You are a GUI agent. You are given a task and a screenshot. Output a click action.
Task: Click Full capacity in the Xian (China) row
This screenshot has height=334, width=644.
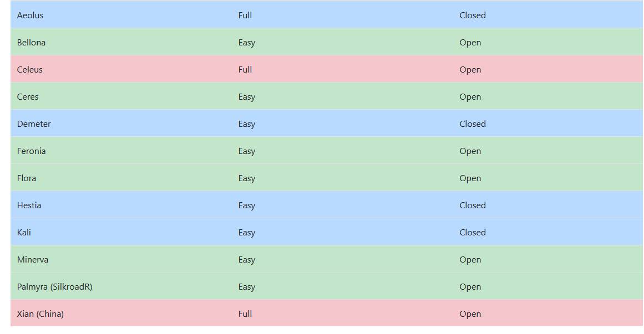click(245, 314)
